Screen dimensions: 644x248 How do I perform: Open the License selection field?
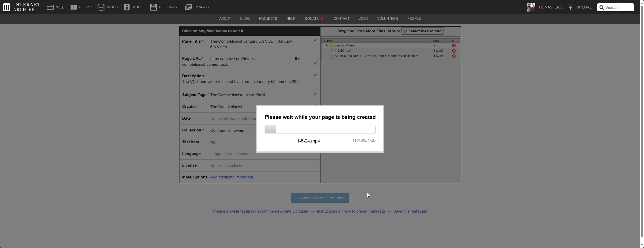coord(227,166)
